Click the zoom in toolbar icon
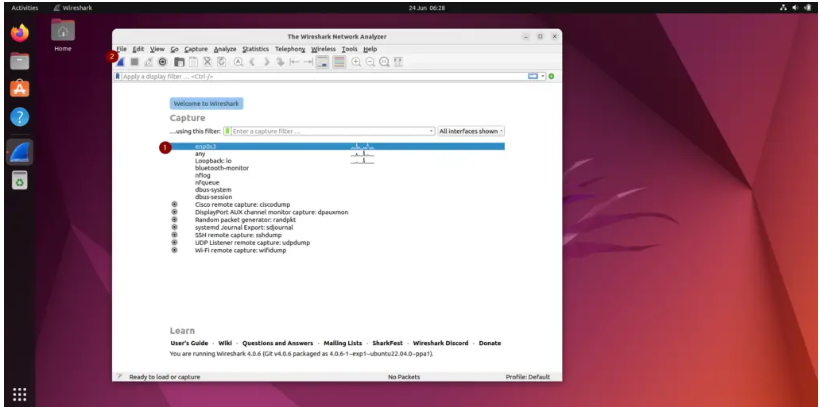The image size is (820, 407). pyautogui.click(x=356, y=62)
